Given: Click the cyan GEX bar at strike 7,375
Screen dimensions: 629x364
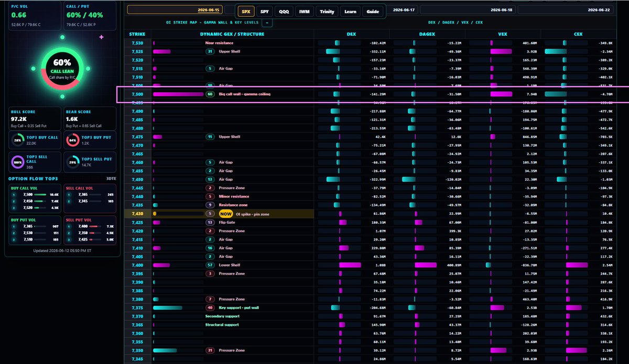Looking at the screenshot, I should click(168, 308).
